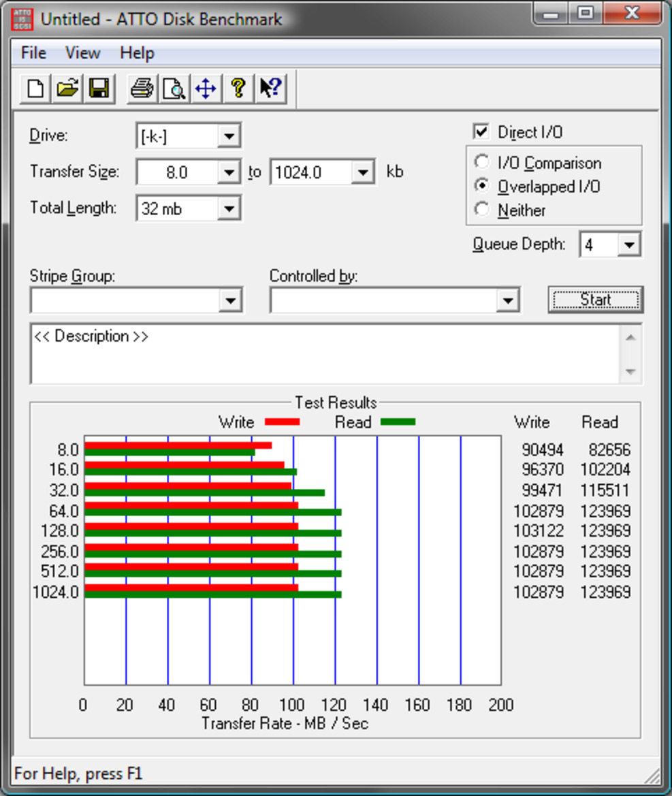Click the ATTO application icon in title bar

coord(22,19)
